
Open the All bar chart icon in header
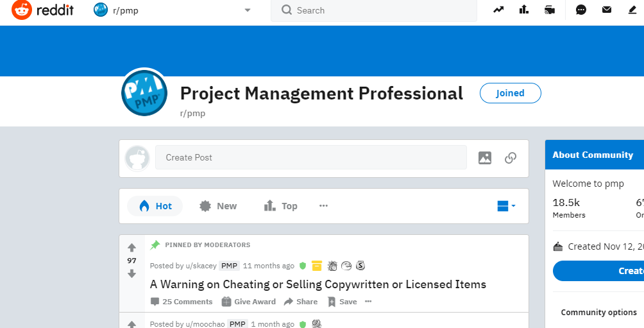(x=523, y=10)
